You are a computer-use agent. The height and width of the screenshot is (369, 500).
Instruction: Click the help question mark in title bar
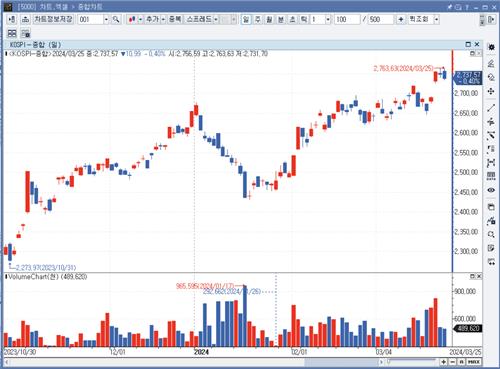tap(467, 7)
